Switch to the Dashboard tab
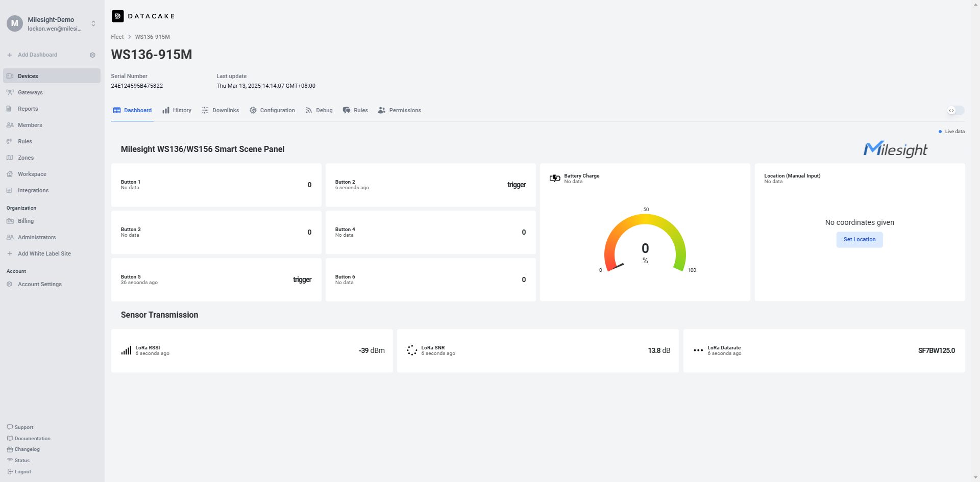Viewport: 980px width, 482px height. [132, 110]
